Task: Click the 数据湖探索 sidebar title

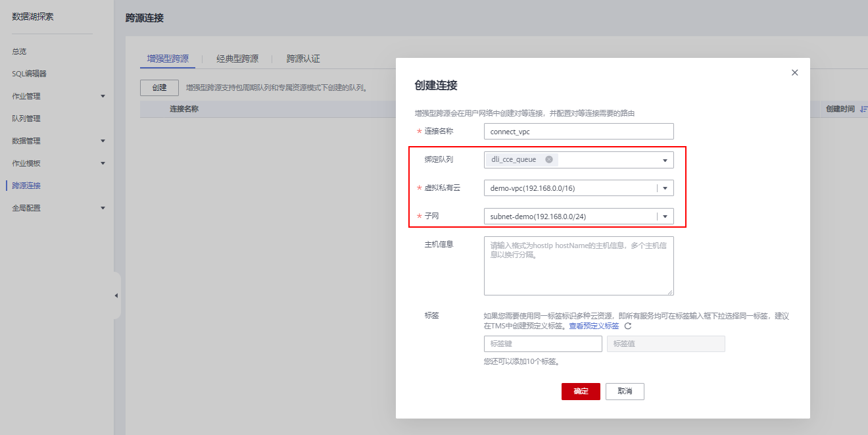Action: [33, 17]
